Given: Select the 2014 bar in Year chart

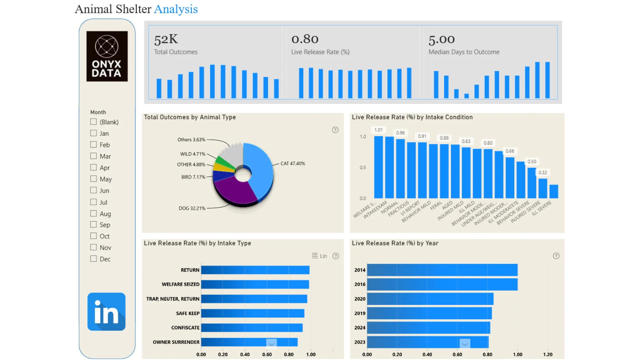Looking at the screenshot, I should (x=442, y=270).
